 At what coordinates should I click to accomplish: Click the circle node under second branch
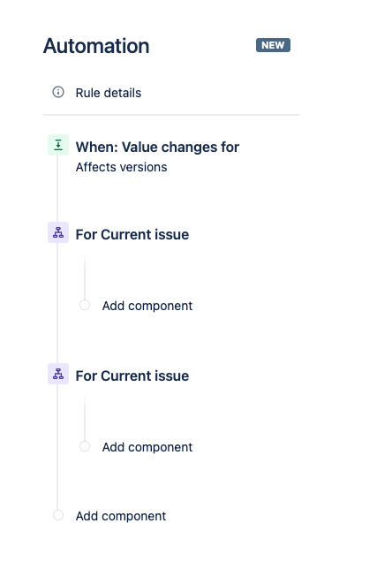pos(85,446)
